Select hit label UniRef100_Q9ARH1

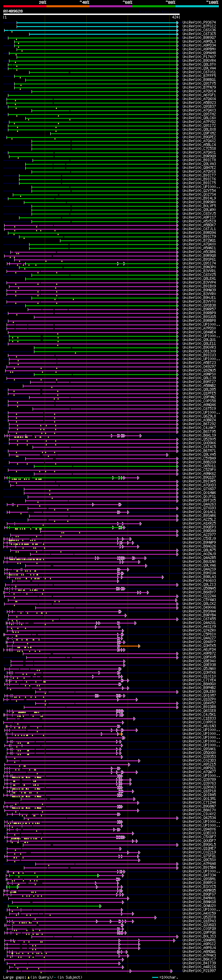pos(199,940)
